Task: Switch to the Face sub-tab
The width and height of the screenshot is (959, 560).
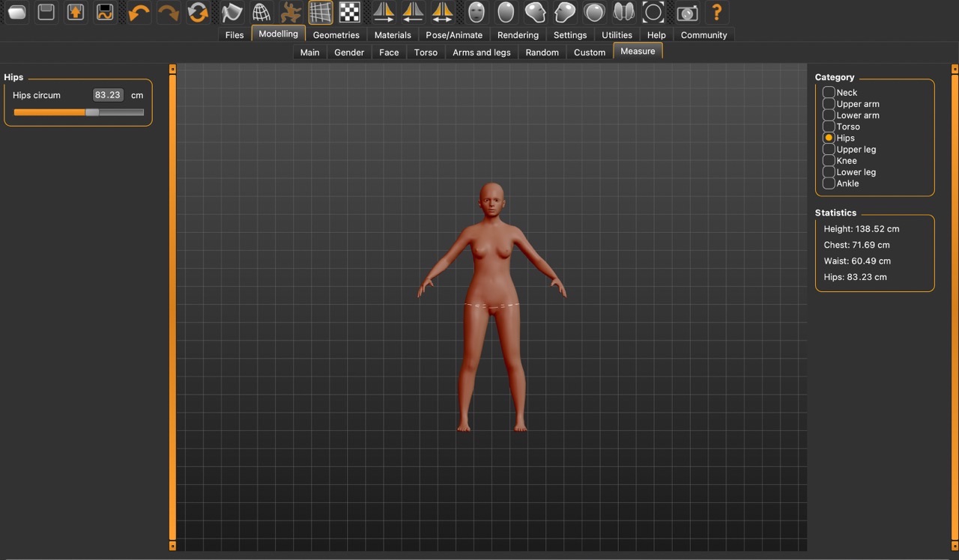Action: click(x=389, y=52)
